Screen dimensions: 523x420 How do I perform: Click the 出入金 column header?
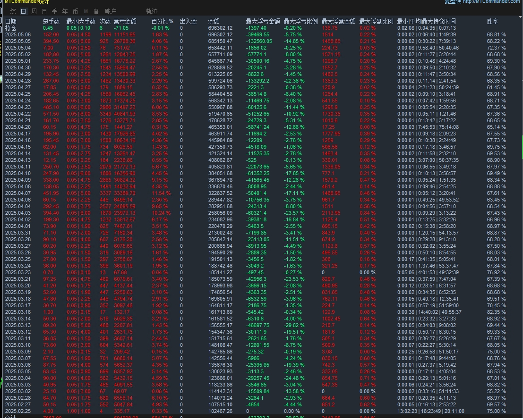[188, 22]
